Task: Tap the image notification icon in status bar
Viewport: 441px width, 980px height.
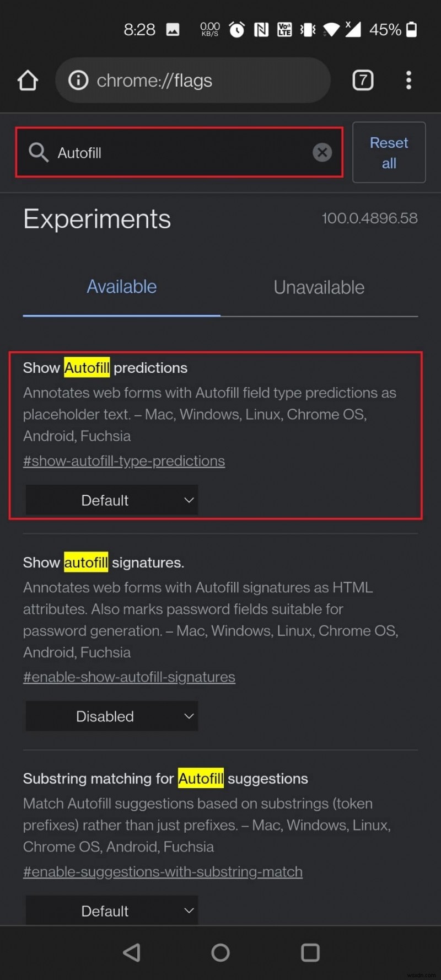Action: [x=173, y=29]
